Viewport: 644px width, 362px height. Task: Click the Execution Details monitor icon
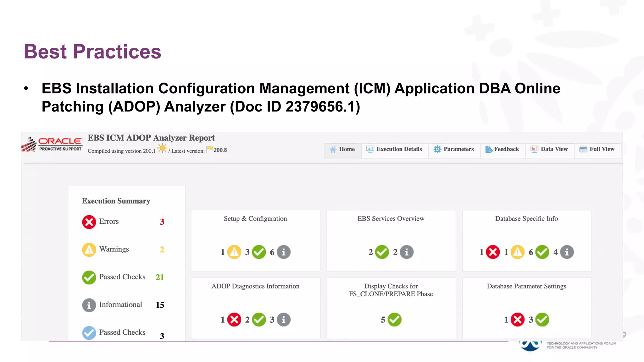370,150
